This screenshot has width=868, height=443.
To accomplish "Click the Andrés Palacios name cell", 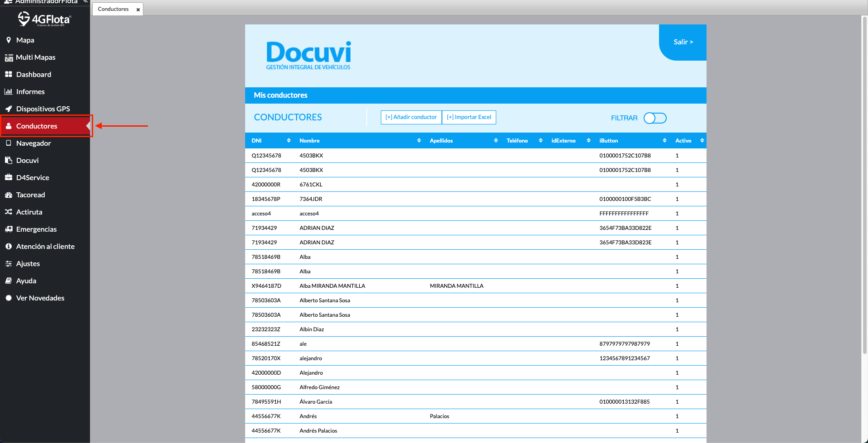I will pyautogui.click(x=318, y=431).
